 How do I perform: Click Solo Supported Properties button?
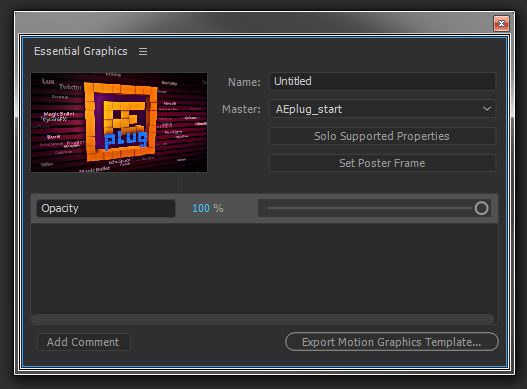(x=382, y=136)
